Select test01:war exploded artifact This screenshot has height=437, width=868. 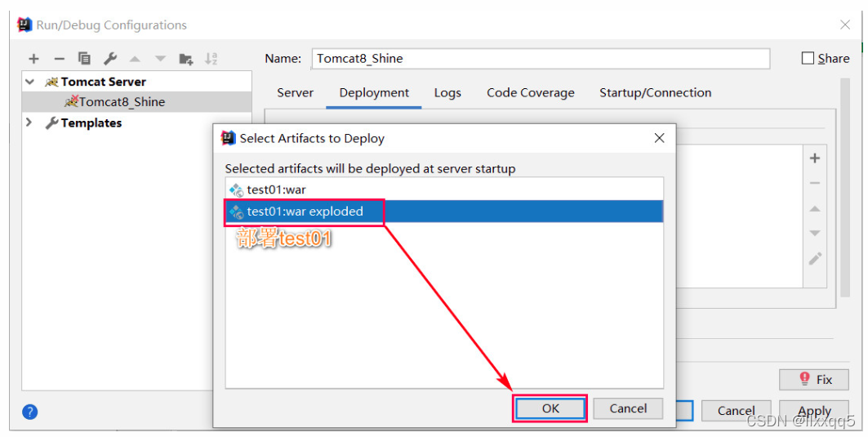pos(444,211)
